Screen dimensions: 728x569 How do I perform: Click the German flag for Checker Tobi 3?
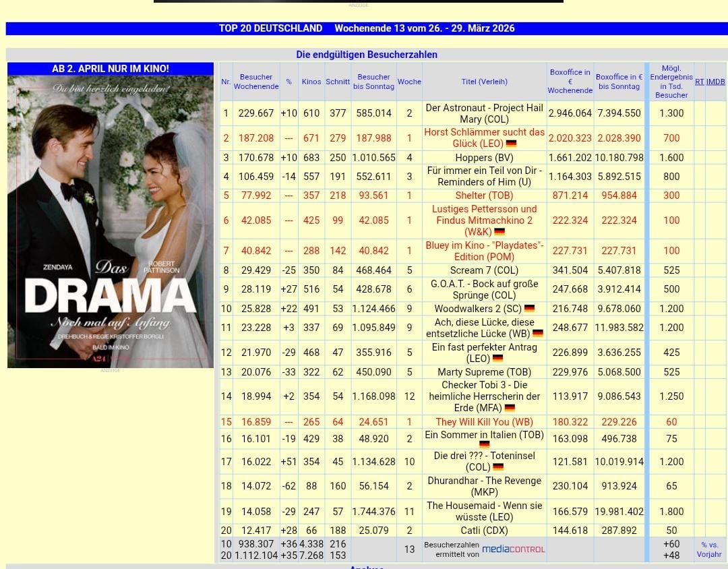point(510,408)
